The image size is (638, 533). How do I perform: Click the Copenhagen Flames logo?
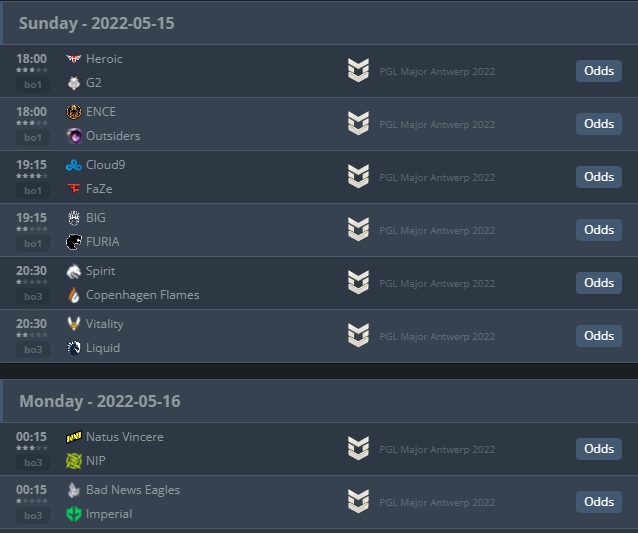point(74,295)
